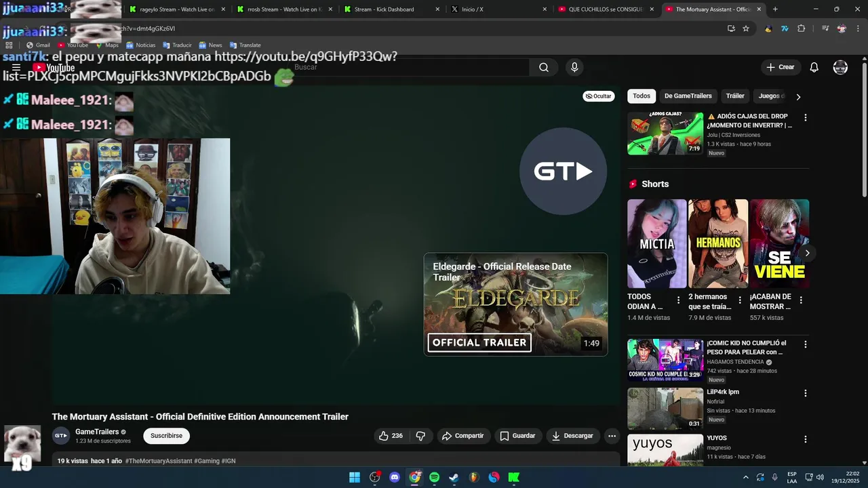
Task: Open the LilP4rk lpm video thumbnail
Action: [x=665, y=409]
